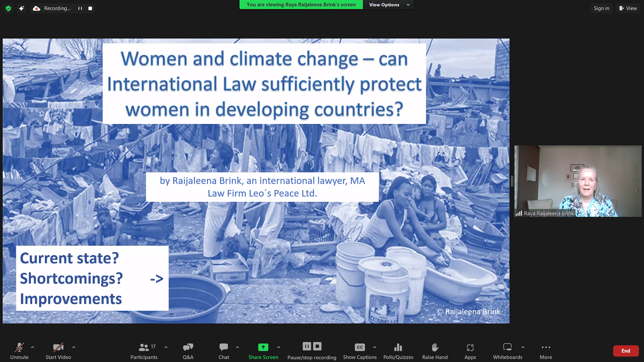Viewport: 644px width, 362px height.
Task: Raise Hand in the meeting
Action: pos(435,351)
